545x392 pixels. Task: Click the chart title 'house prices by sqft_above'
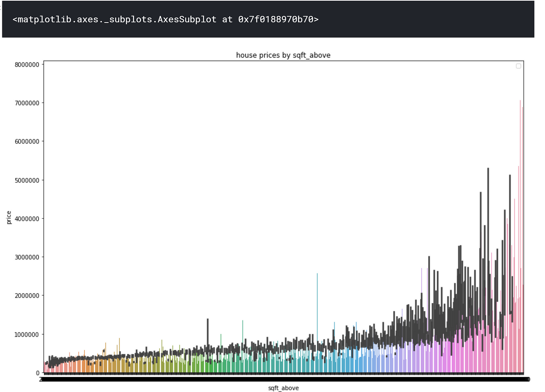(x=283, y=55)
